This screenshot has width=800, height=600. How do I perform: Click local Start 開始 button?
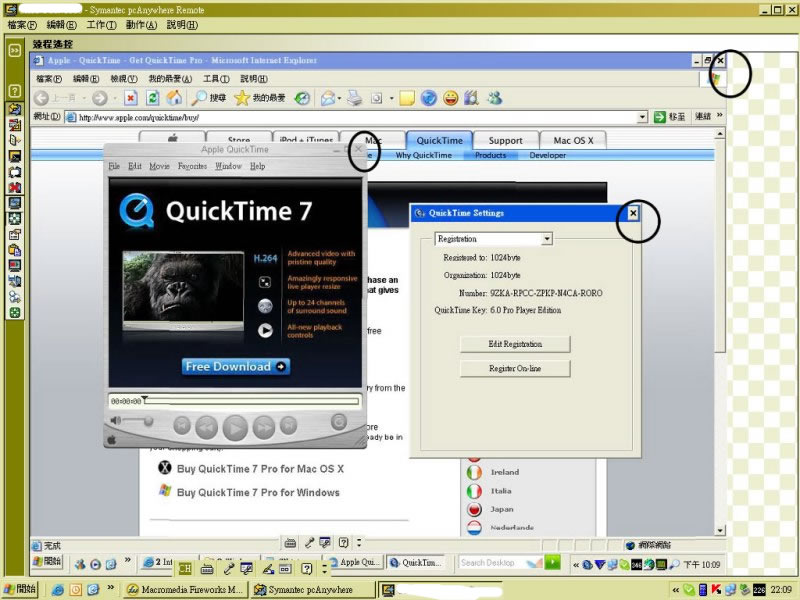pyautogui.click(x=20, y=589)
